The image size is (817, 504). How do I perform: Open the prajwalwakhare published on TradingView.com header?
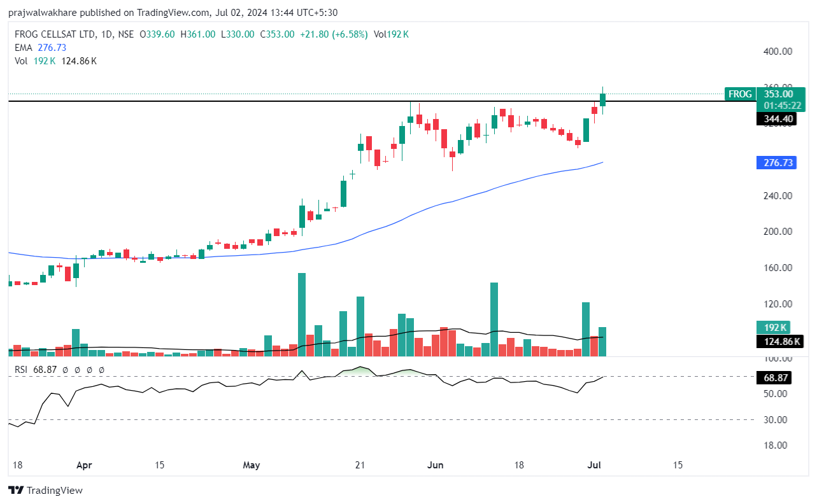point(172,13)
